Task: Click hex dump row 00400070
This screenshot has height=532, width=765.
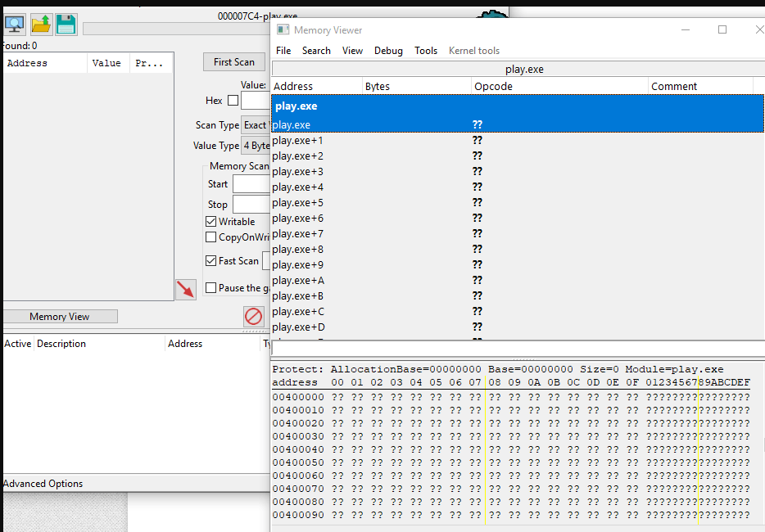Action: point(511,489)
